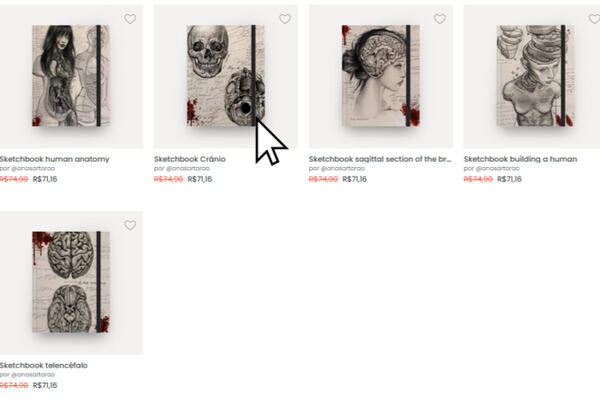This screenshot has width=600, height=403.
Task: Open the telencéfalo brain sketchbook image
Action: [x=71, y=282]
